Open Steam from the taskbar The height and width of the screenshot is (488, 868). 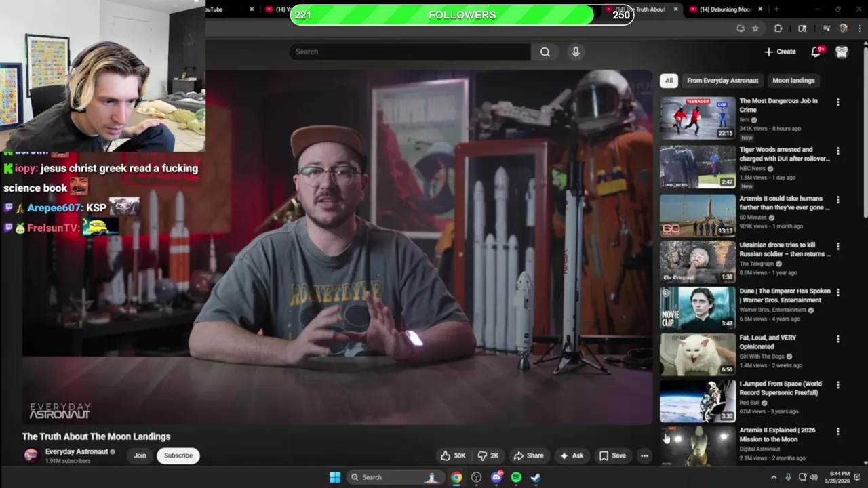(536, 477)
